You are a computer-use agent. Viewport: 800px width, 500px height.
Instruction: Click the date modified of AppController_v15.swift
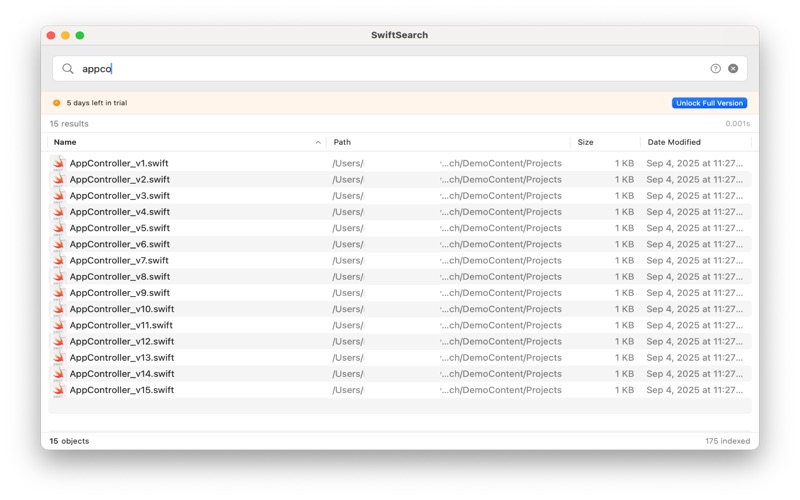coord(694,390)
